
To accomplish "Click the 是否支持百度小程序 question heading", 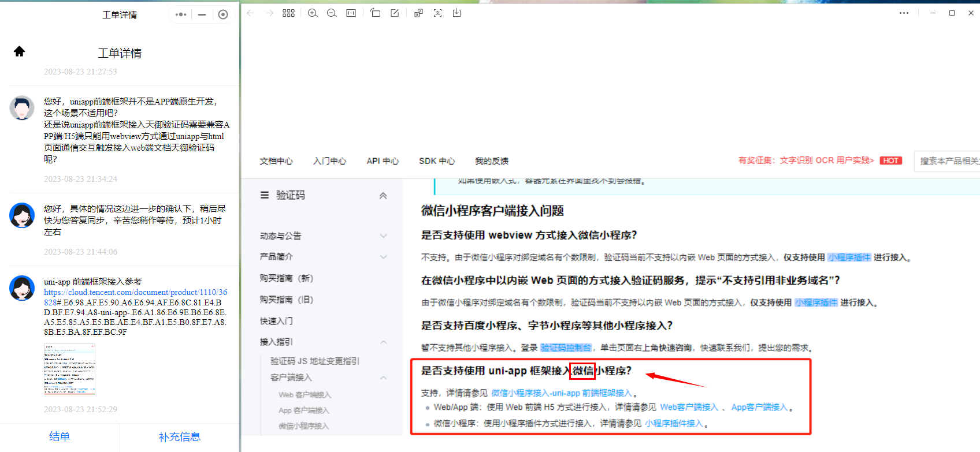I will 547,326.
